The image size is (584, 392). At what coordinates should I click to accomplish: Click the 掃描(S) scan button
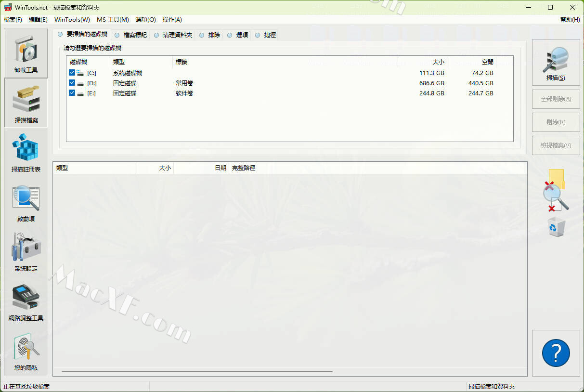(x=556, y=63)
